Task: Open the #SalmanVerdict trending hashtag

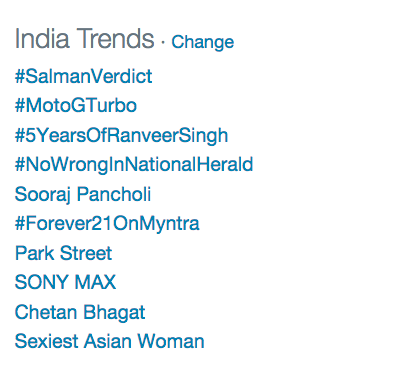Action: point(84,76)
